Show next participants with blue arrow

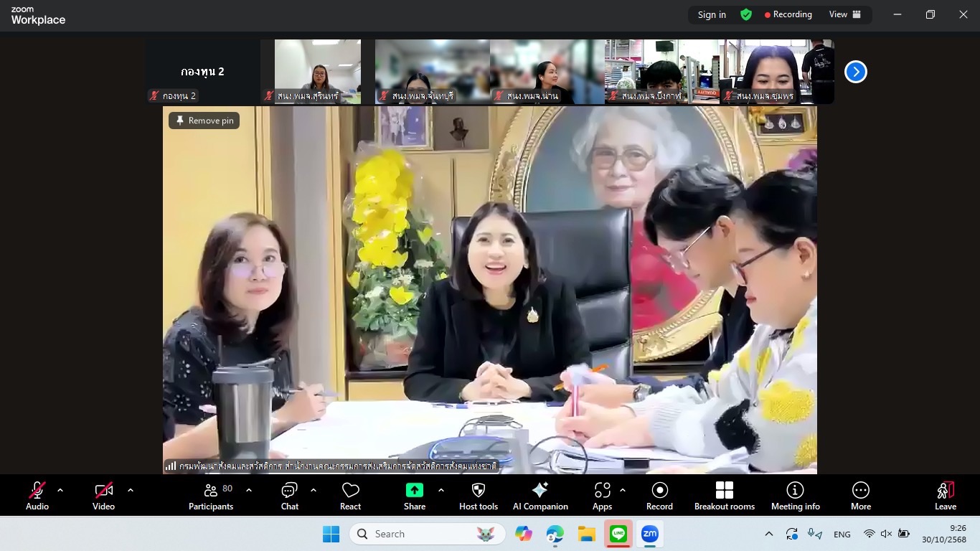[855, 72]
